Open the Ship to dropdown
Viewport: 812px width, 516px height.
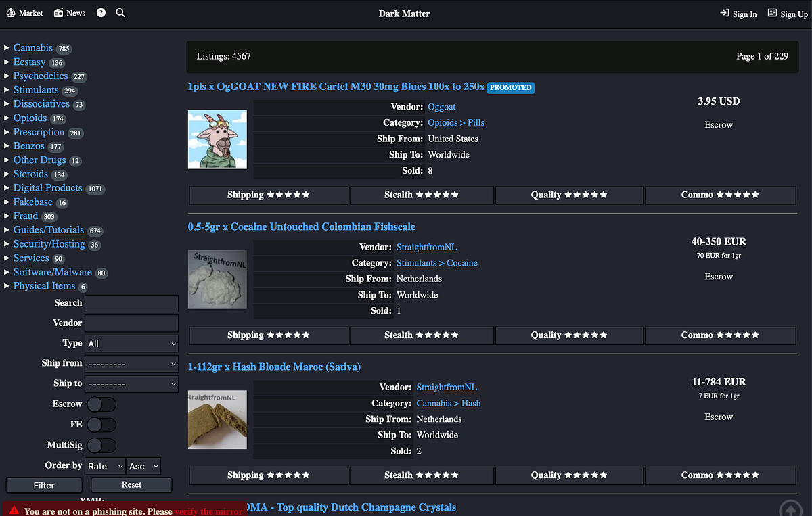[132, 384]
